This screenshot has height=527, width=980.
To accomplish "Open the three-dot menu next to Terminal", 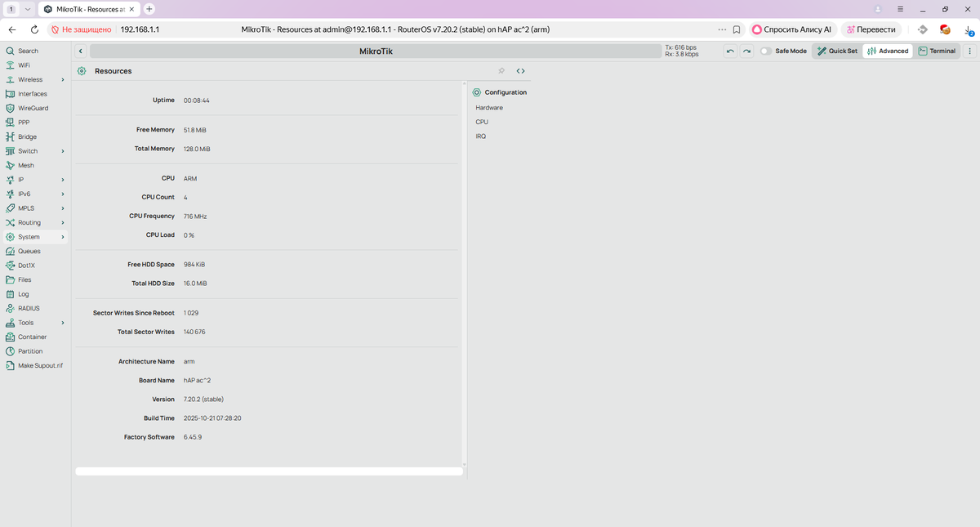I will click(969, 51).
